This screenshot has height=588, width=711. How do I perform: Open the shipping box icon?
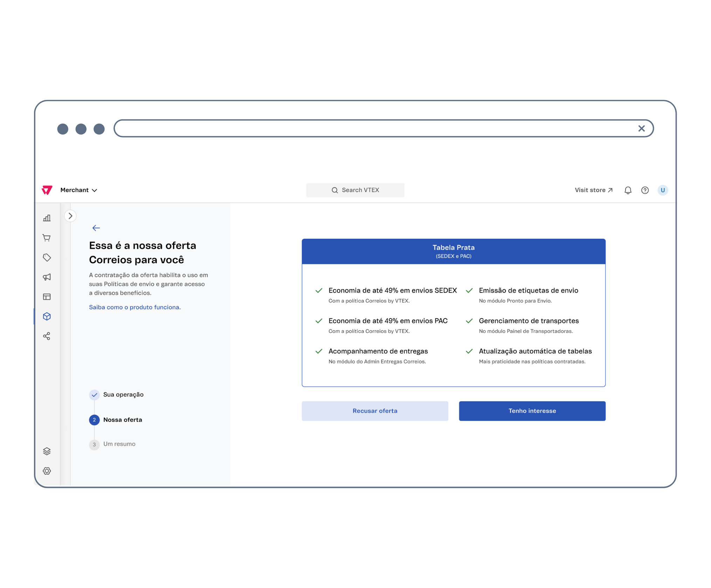click(47, 316)
